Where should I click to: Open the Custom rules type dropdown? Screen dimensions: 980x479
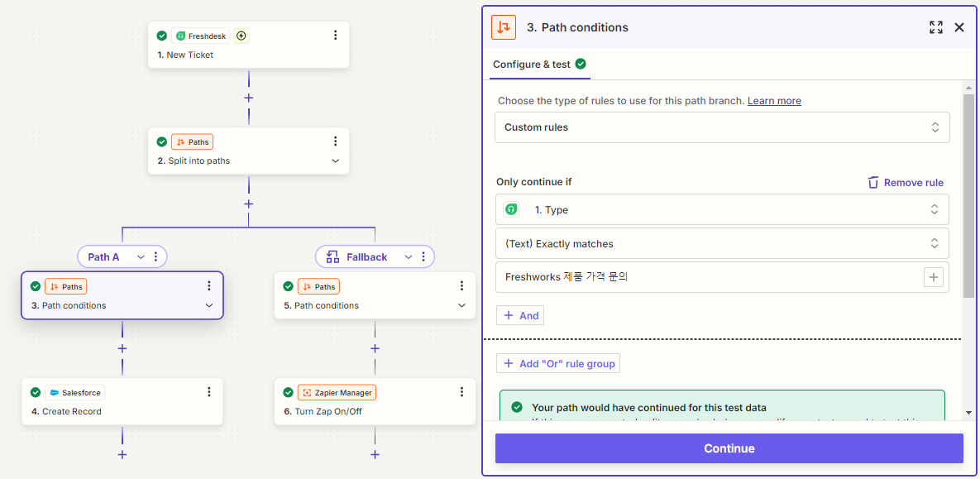(x=723, y=127)
